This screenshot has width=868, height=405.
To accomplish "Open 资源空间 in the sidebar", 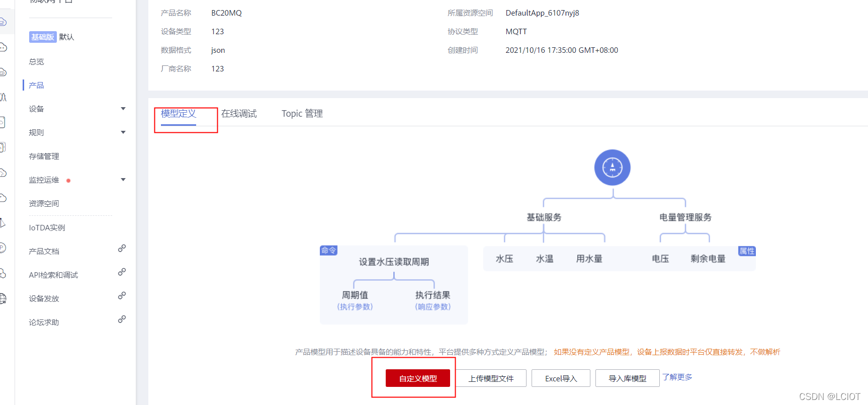I will [44, 203].
